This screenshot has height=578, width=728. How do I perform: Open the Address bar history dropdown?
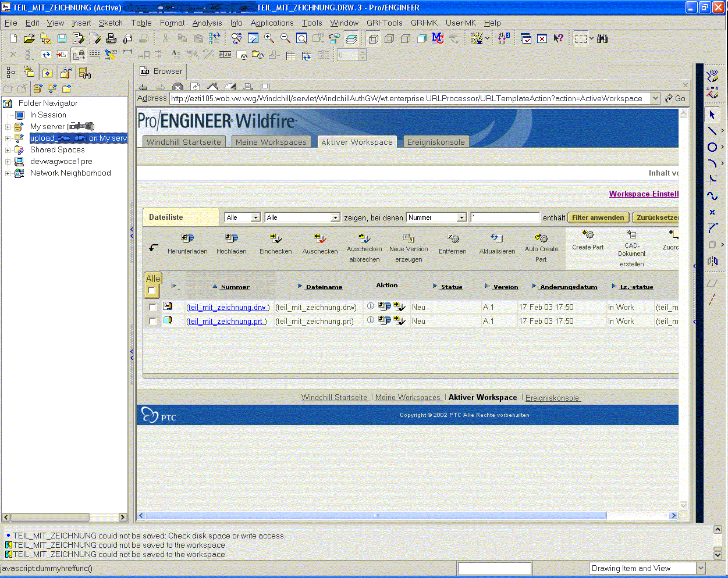655,98
